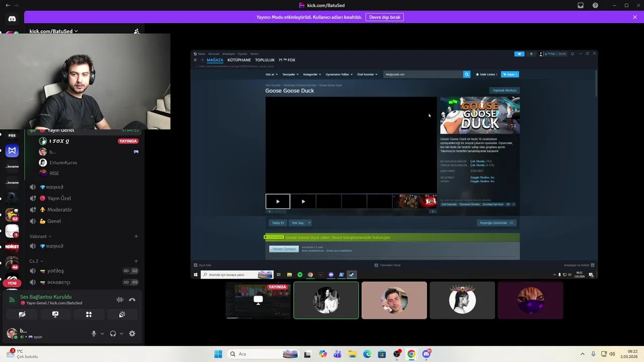Click the Steam store search field
The image size is (644, 362).
click(423, 74)
